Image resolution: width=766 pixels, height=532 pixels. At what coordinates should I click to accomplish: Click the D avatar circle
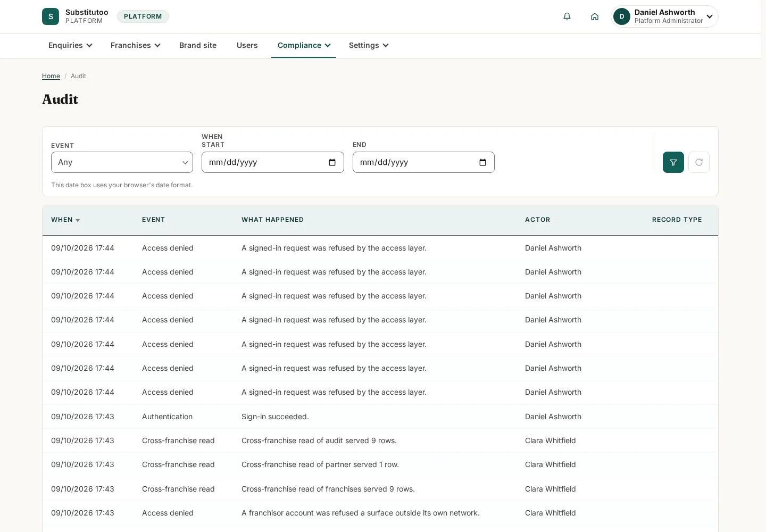click(x=622, y=16)
